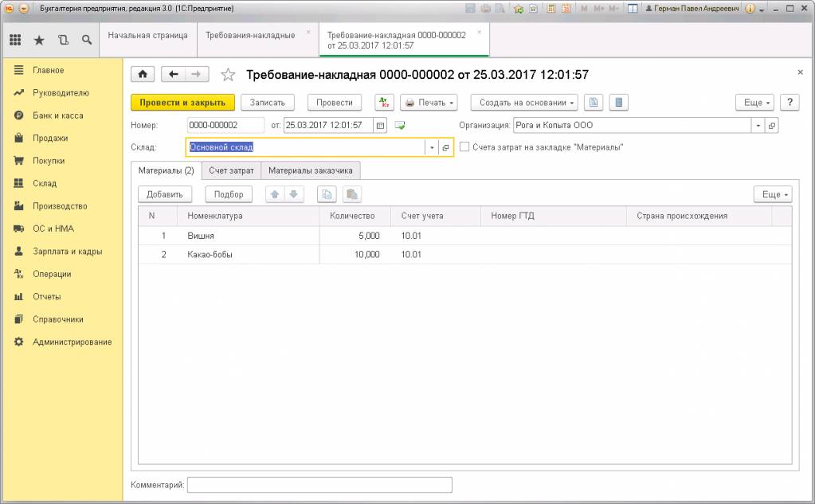Open Favorites star in the top panel
The image size is (815, 504).
[x=39, y=40]
